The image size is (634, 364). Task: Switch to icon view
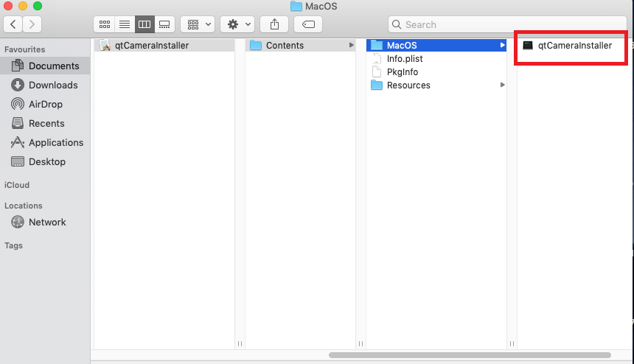(x=105, y=24)
